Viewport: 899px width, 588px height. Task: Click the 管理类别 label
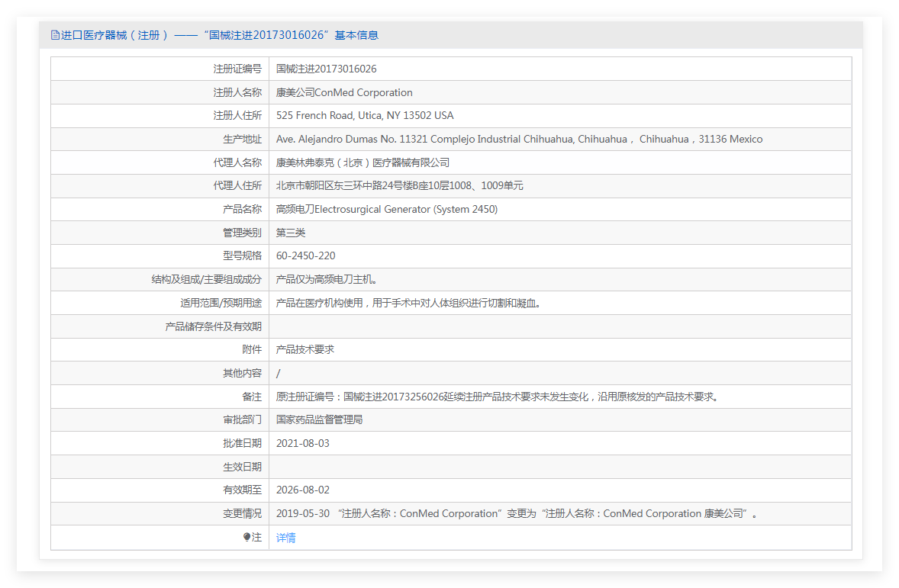(x=242, y=233)
